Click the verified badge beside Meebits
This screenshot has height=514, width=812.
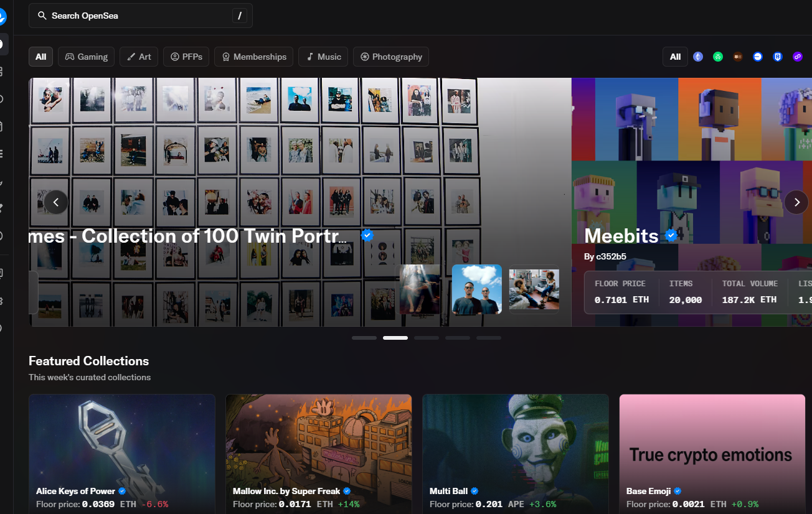(671, 235)
